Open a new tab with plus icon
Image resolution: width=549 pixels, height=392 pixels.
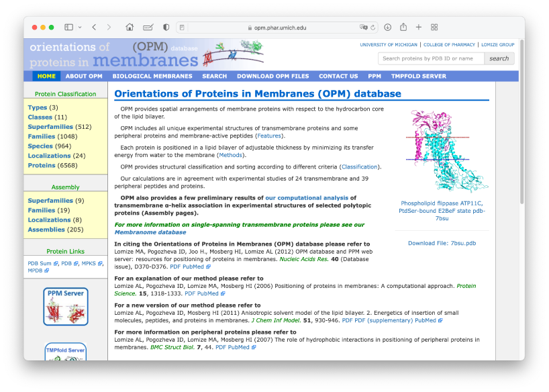[x=419, y=28]
